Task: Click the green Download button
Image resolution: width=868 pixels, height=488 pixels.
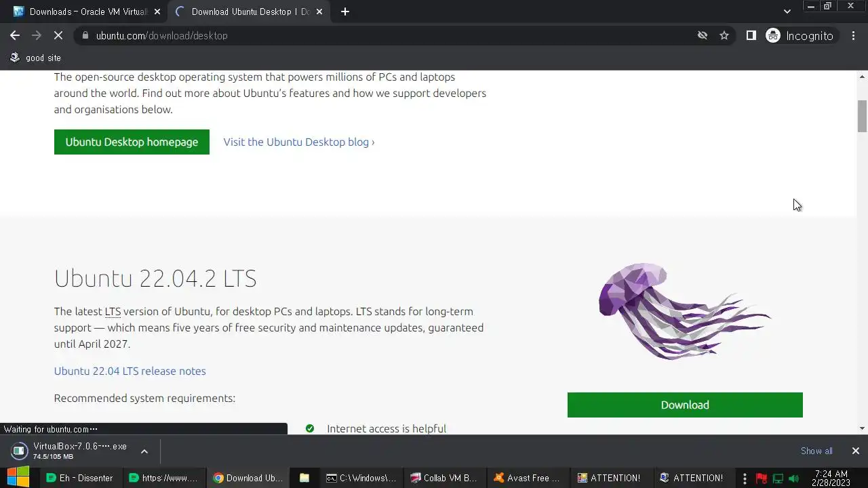Action: pos(685,405)
